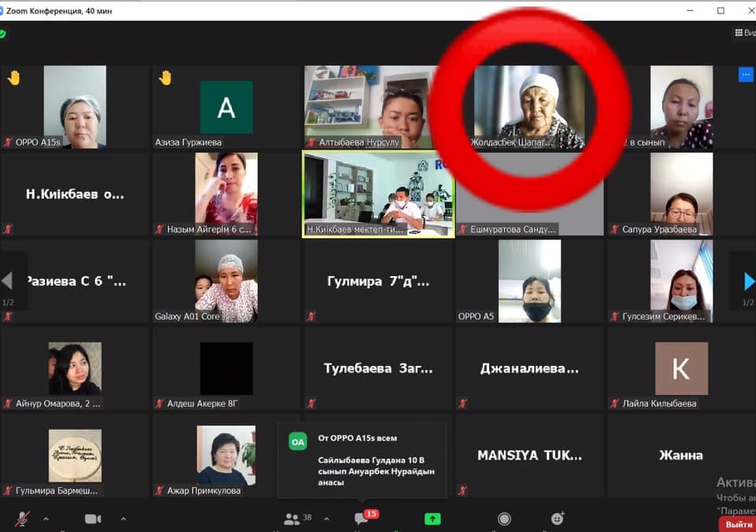
Task: Minimize the Zoom window
Action: click(x=690, y=10)
